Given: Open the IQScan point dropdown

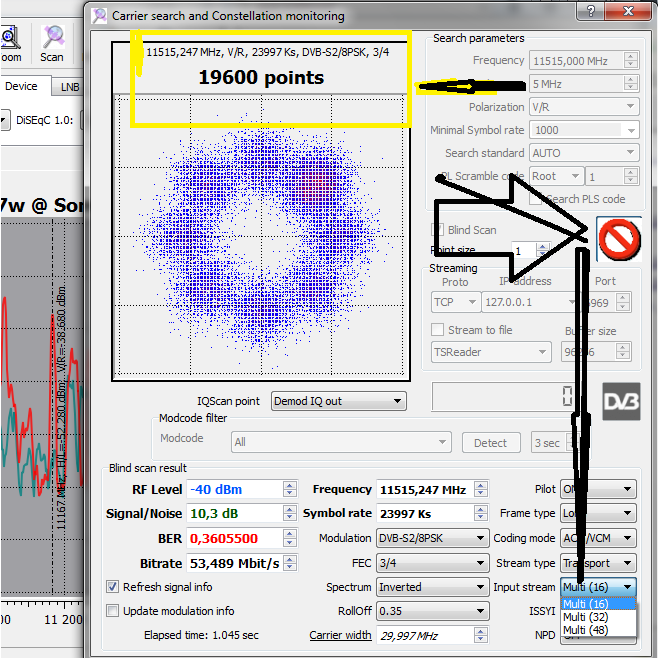Looking at the screenshot, I should pos(338,401).
